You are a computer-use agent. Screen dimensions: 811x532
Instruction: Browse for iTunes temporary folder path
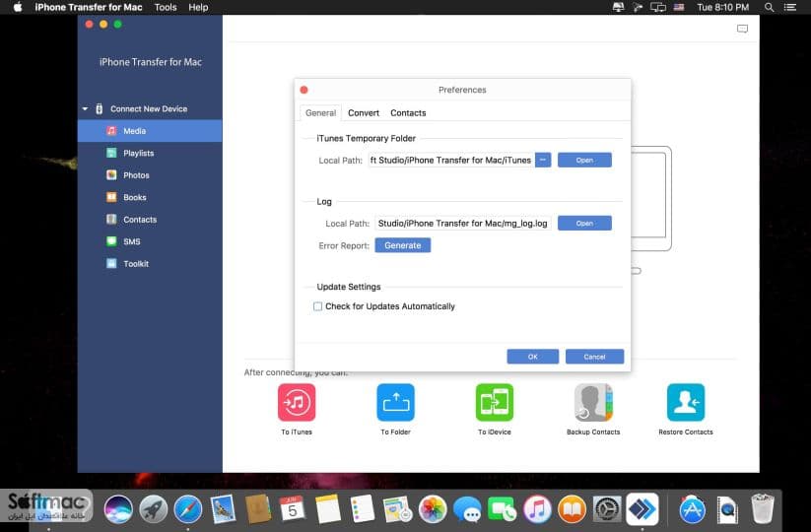[x=543, y=161]
